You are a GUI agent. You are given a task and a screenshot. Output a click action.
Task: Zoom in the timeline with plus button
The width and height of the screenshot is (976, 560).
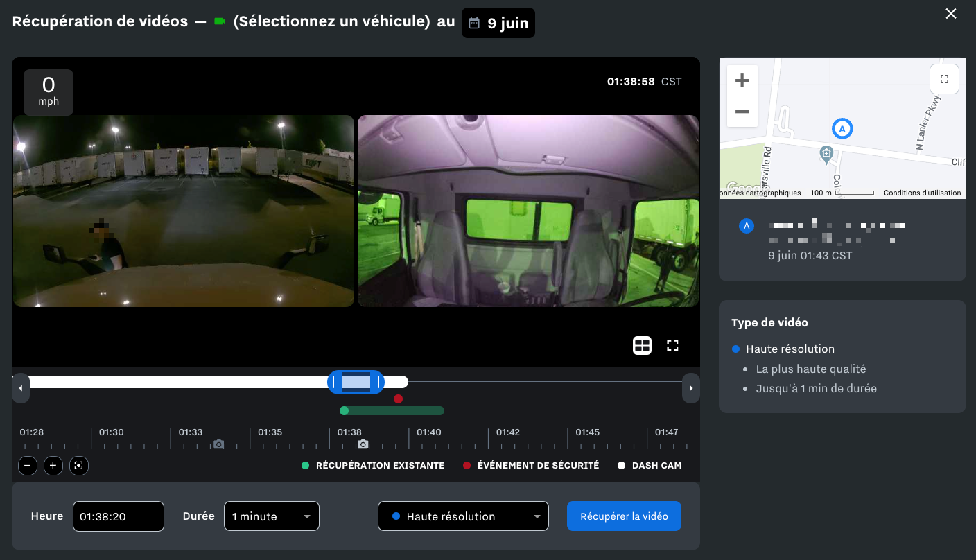(x=53, y=466)
